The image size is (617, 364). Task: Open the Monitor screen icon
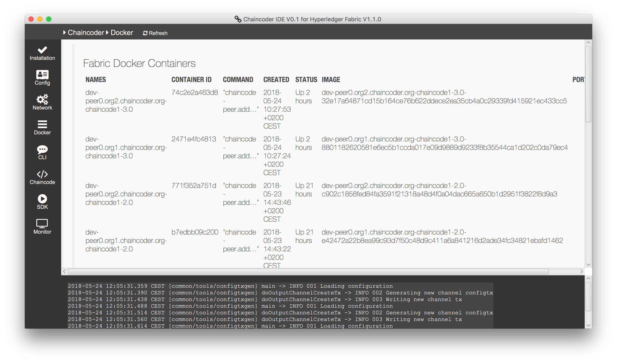tap(42, 227)
